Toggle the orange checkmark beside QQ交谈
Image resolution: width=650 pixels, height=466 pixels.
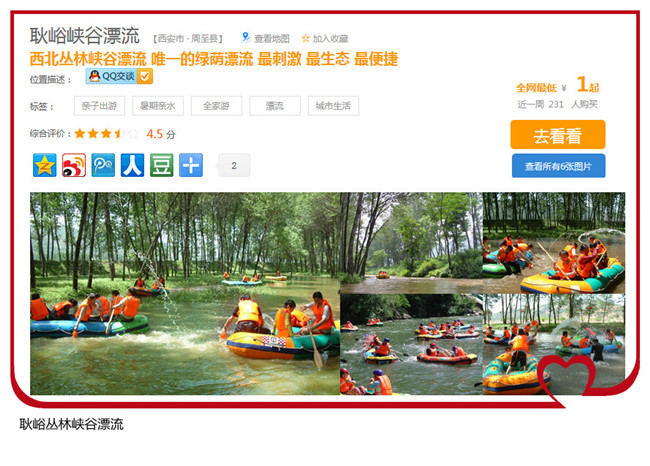[145, 76]
